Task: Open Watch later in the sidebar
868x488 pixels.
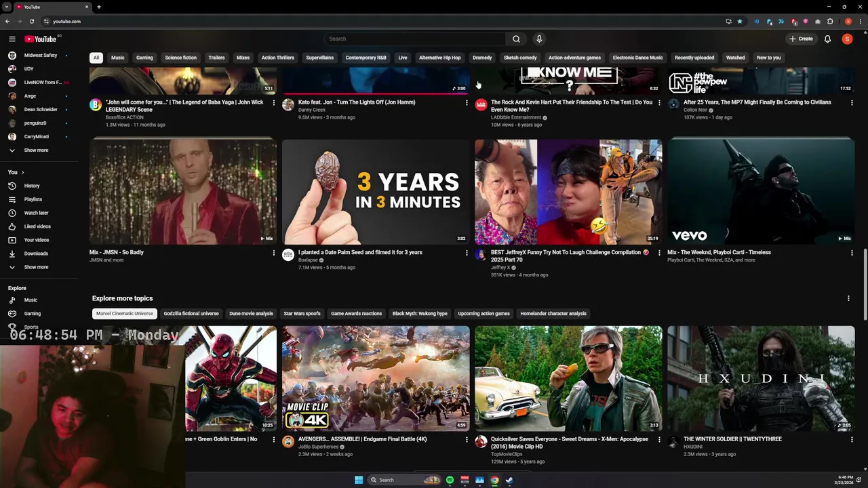Action: click(x=37, y=213)
